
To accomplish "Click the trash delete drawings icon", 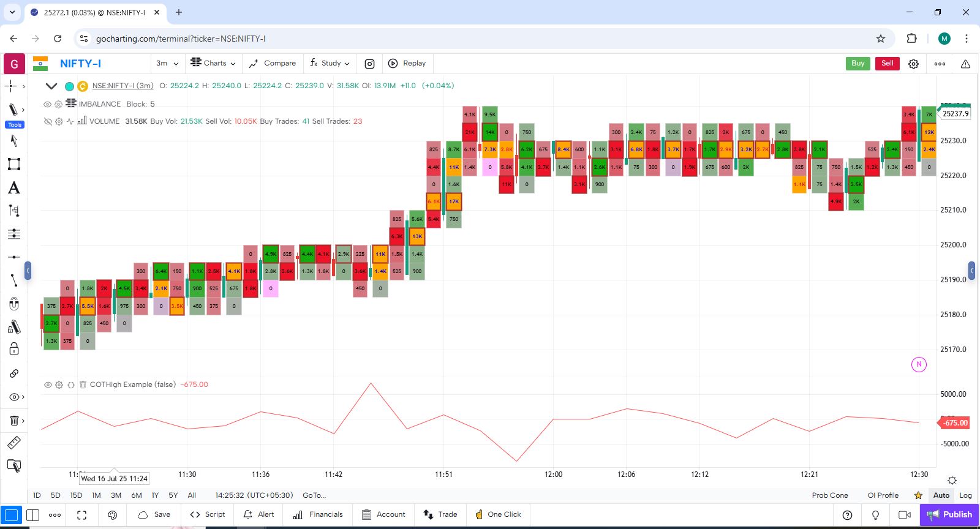I will [x=13, y=421].
